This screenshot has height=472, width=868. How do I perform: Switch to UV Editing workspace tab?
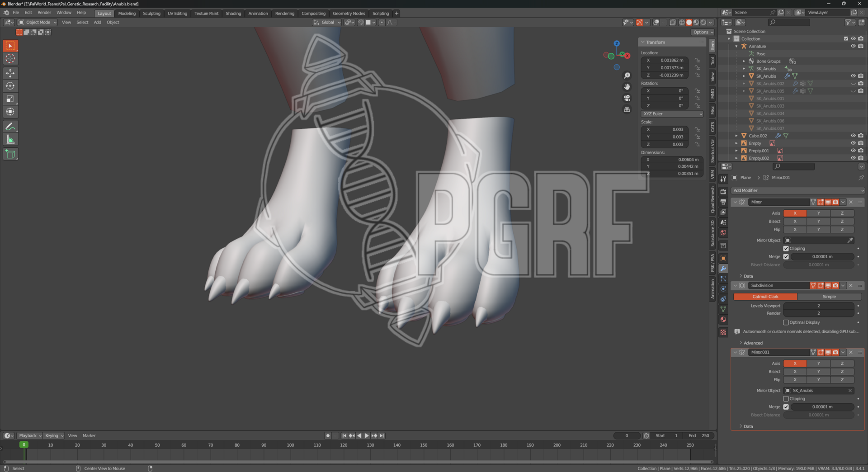(177, 14)
